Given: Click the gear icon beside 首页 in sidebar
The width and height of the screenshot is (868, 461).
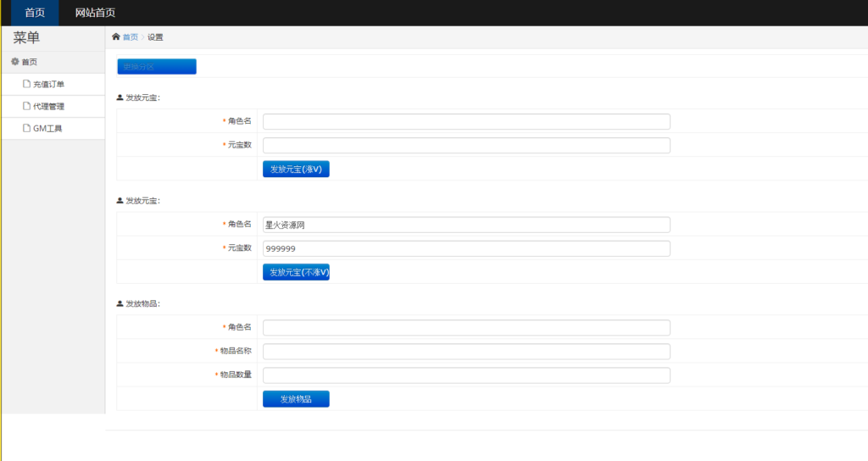Looking at the screenshot, I should (x=14, y=62).
